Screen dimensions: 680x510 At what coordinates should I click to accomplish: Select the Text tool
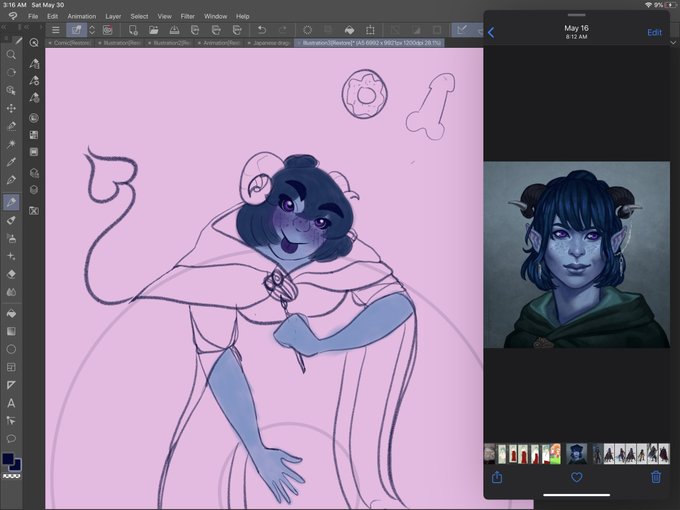click(x=11, y=403)
